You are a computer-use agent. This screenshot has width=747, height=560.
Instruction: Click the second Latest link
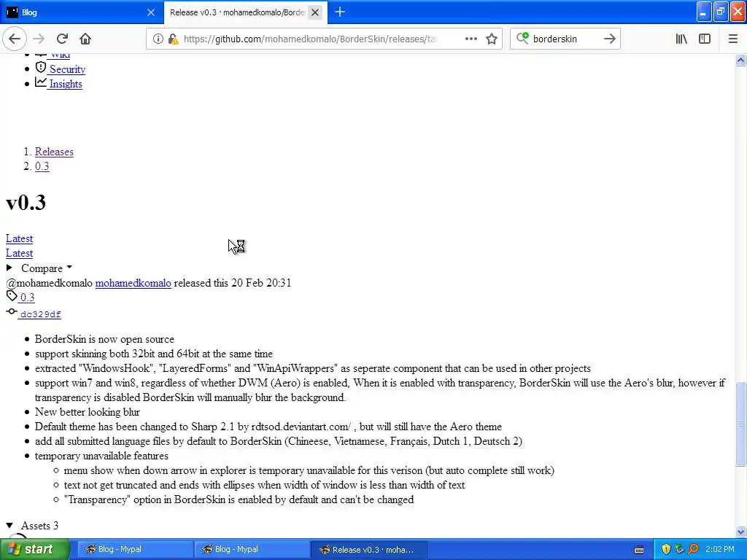(19, 253)
